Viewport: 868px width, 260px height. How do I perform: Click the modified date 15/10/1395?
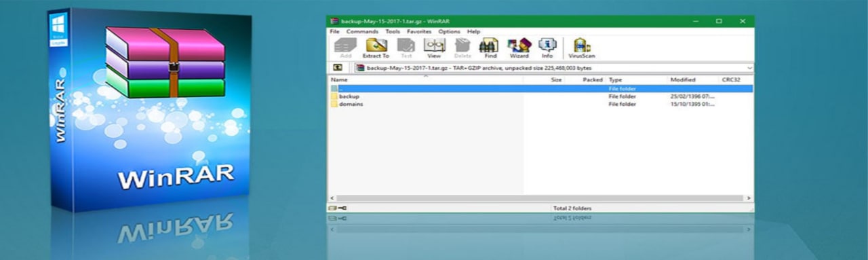692,104
